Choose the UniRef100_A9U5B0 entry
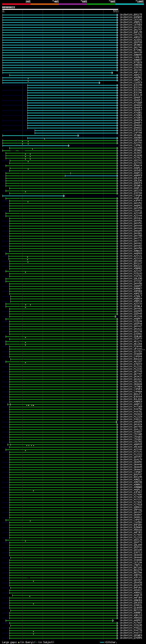Image resolution: width=146 pixels, height=644 pixels. click(131, 138)
